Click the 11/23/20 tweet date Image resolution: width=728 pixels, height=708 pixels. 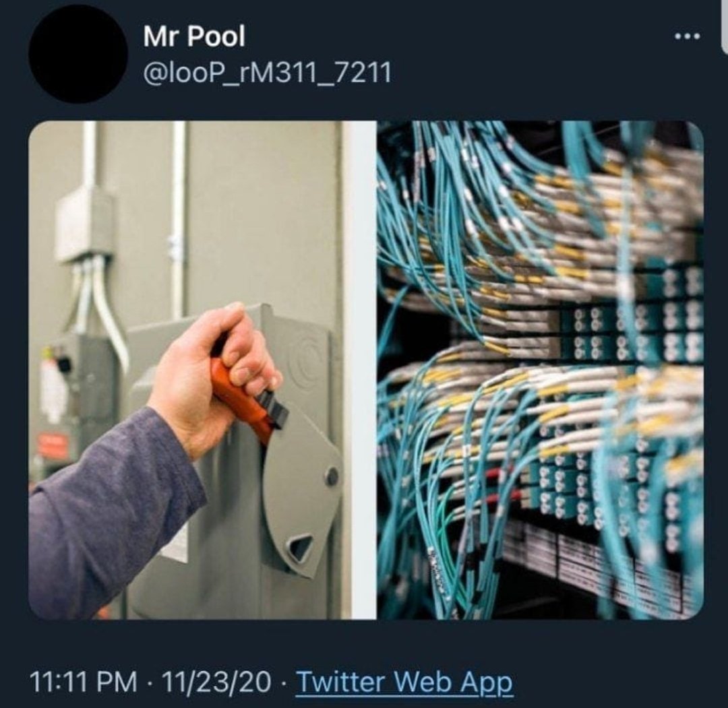coord(216,682)
